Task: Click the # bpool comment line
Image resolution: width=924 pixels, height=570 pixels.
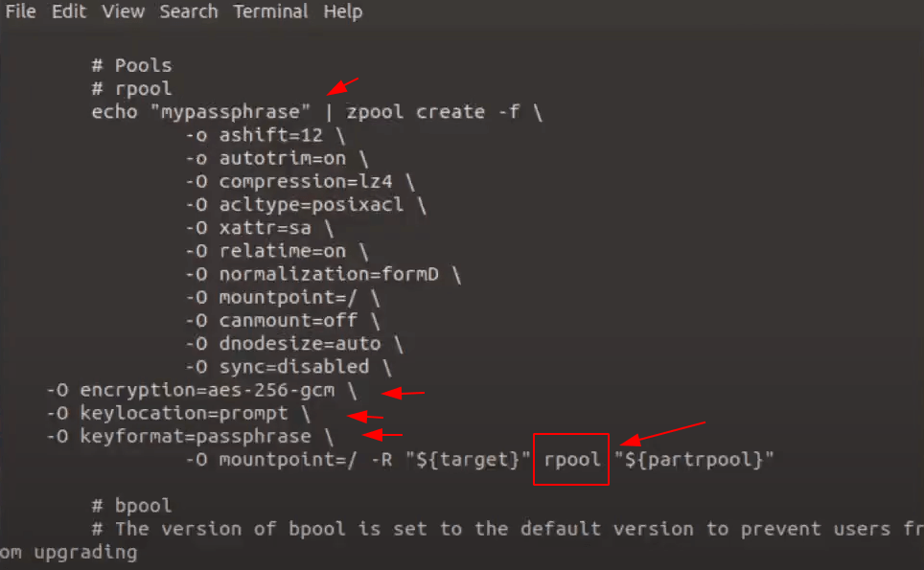Action: coord(132,506)
